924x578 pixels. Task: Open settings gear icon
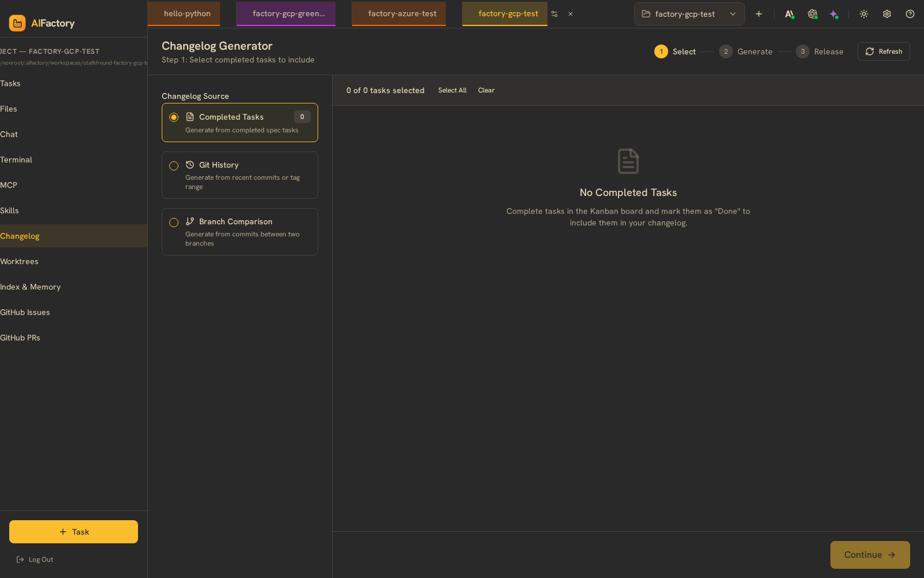pos(887,14)
